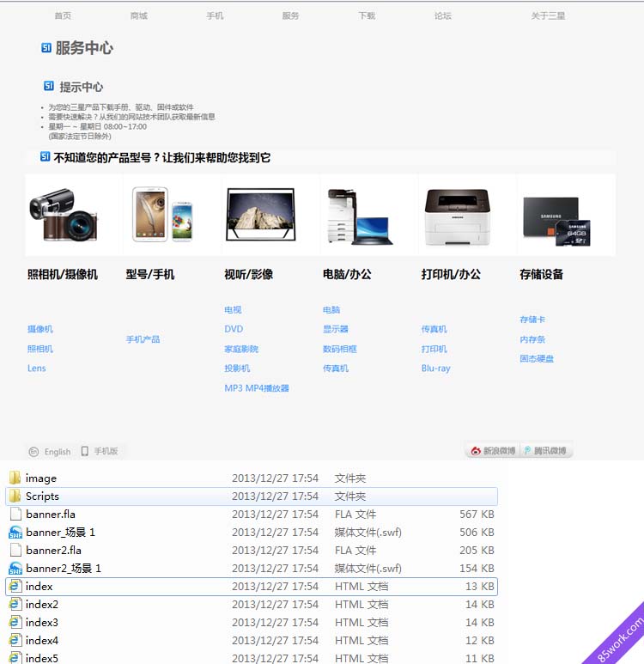Click the globe icon beside English
The image size is (644, 664).
pos(33,452)
